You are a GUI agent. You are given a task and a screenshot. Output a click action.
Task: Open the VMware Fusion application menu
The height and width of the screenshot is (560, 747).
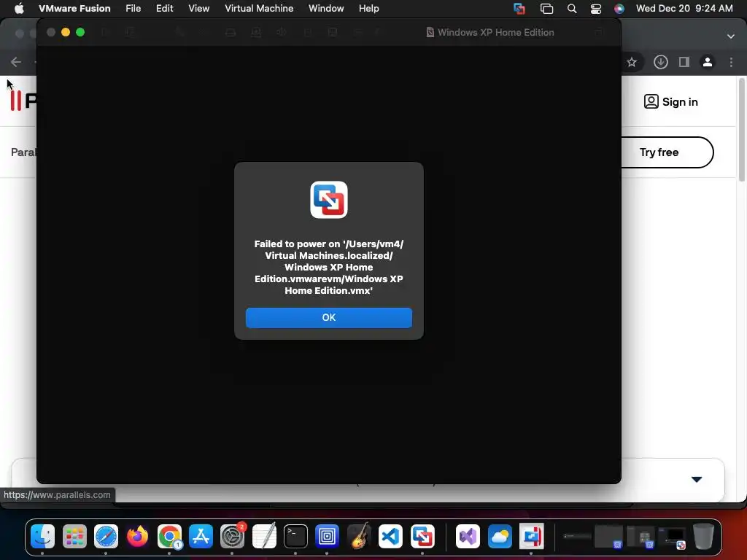74,8
